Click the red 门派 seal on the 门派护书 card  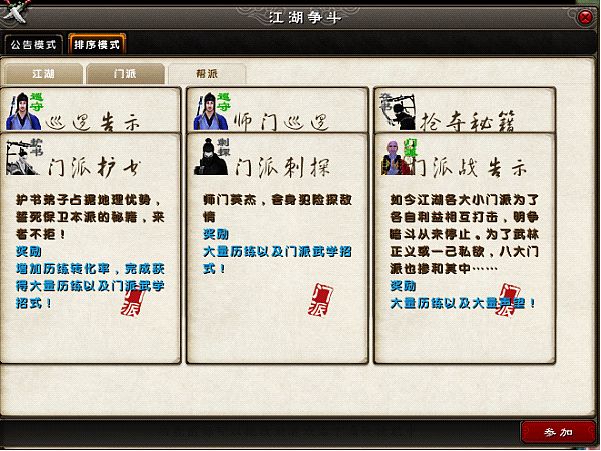(x=133, y=300)
